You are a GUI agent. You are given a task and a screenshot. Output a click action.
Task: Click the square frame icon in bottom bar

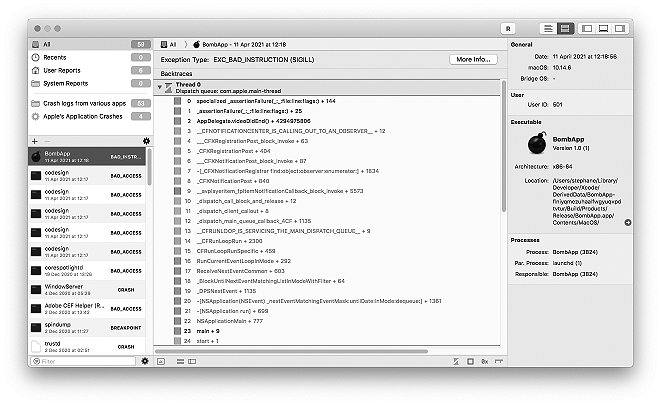tap(470, 361)
